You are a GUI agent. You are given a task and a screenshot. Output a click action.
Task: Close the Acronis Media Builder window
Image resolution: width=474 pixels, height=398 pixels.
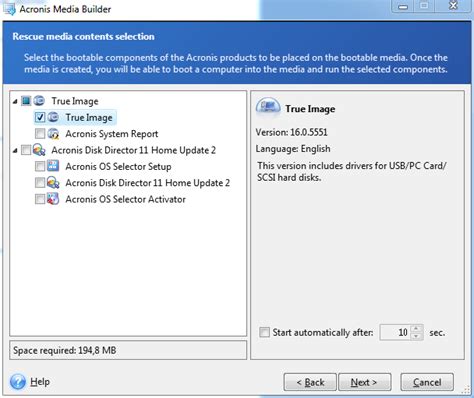click(454, 6)
